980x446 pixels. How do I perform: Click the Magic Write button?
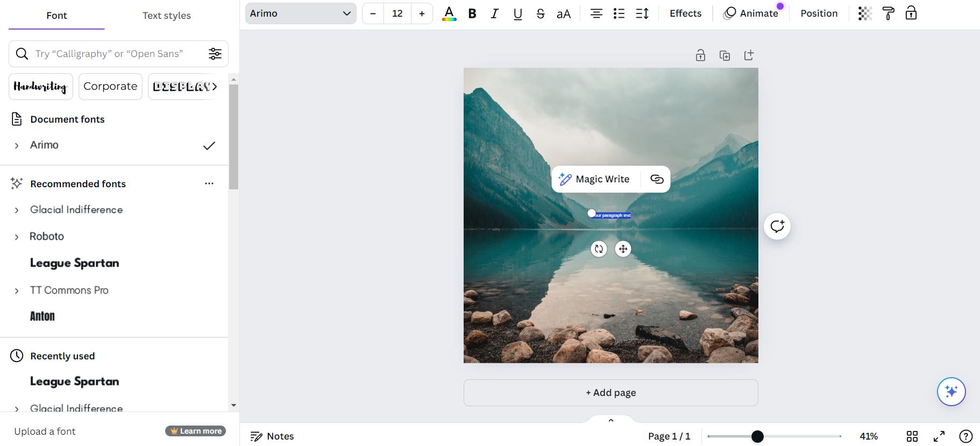click(x=595, y=179)
